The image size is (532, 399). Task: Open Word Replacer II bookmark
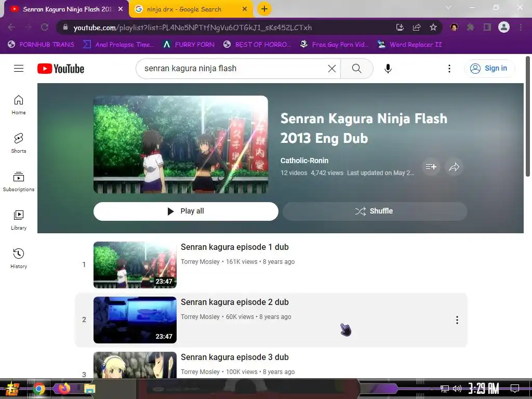tap(410, 45)
